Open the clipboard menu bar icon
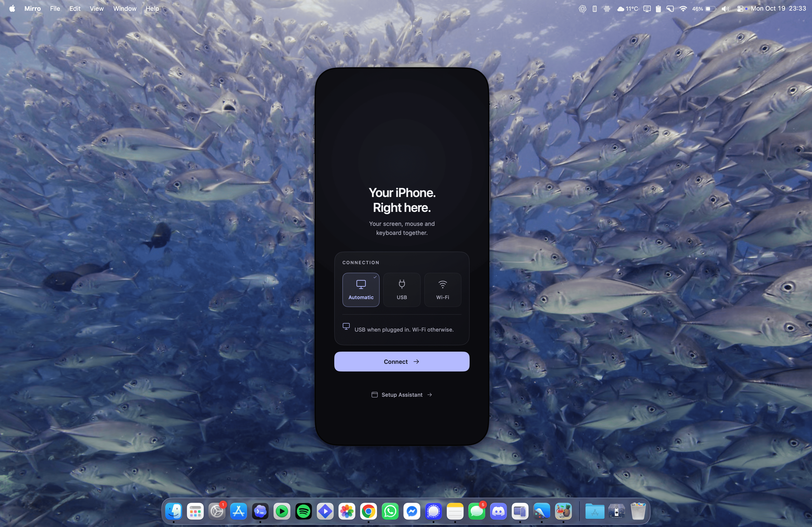Screen dimensions: 812x527 (658, 9)
